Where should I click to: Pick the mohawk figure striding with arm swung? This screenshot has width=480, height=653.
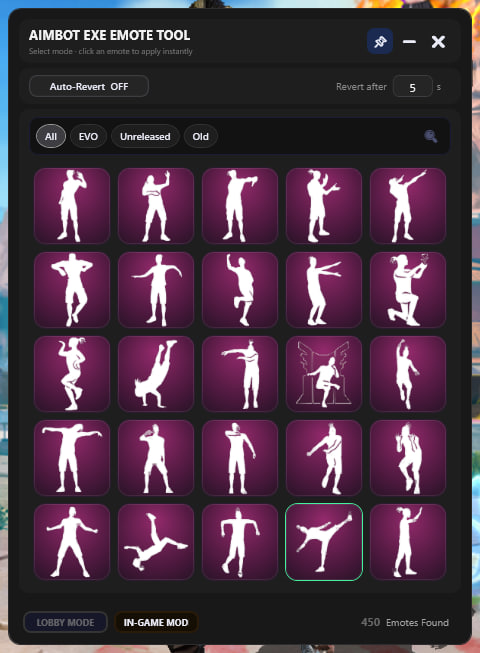[x=324, y=458]
